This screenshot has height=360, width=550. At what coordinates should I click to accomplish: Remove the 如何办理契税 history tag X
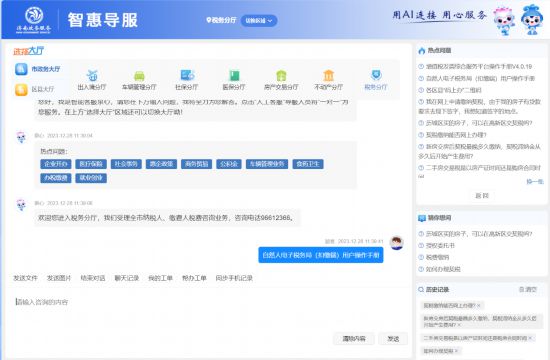pyautogui.click(x=456, y=351)
